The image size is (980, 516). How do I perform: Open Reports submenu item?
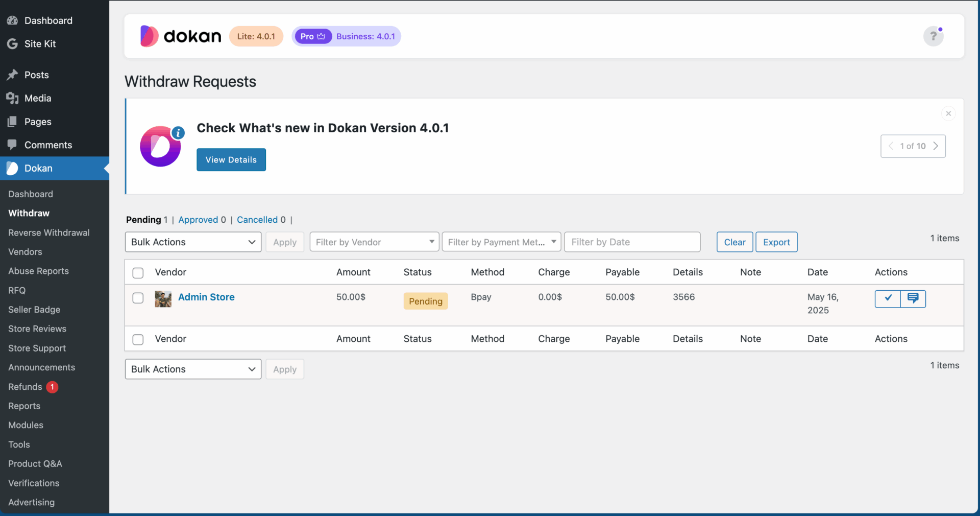(24, 406)
